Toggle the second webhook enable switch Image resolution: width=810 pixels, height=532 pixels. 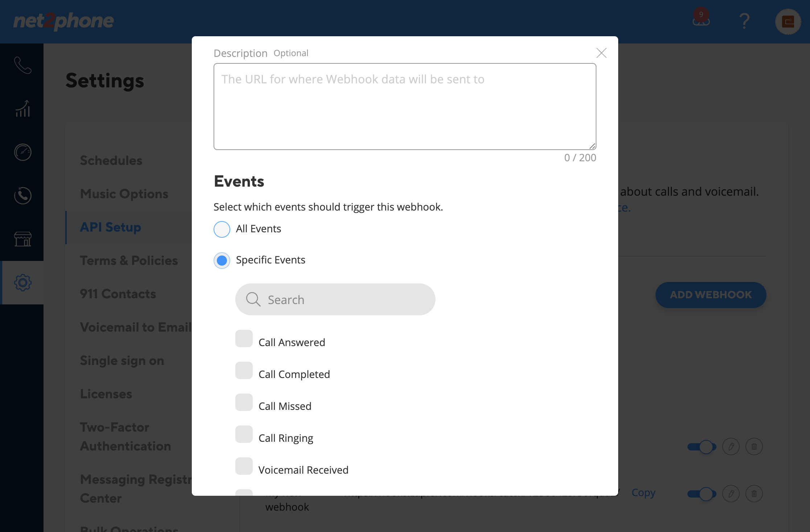click(702, 494)
